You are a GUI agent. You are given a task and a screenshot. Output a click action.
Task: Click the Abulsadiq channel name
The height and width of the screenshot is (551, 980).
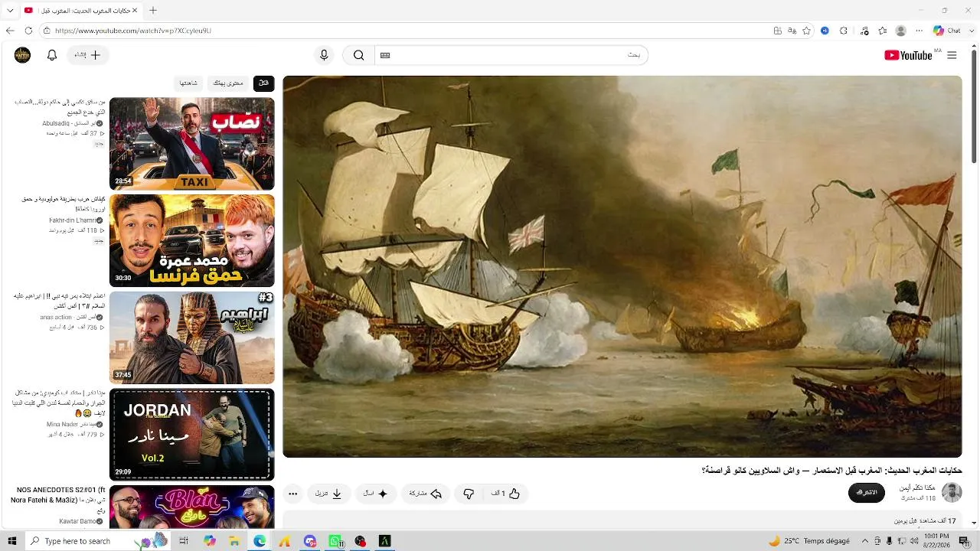point(68,122)
